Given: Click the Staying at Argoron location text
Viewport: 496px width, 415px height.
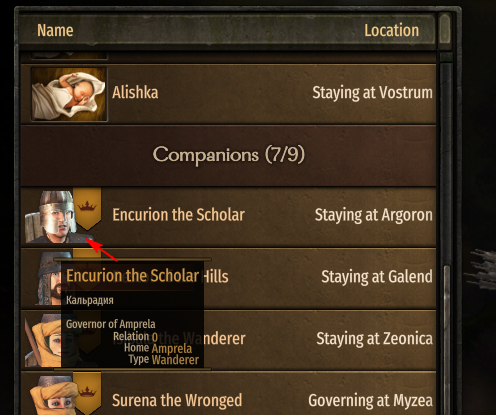Looking at the screenshot, I should point(374,215).
